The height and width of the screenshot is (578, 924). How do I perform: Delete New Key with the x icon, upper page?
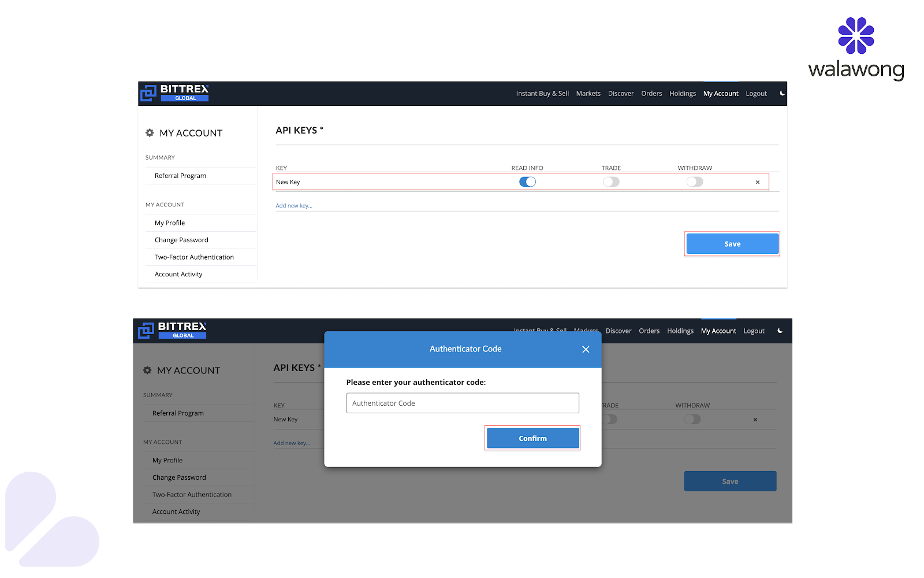758,182
